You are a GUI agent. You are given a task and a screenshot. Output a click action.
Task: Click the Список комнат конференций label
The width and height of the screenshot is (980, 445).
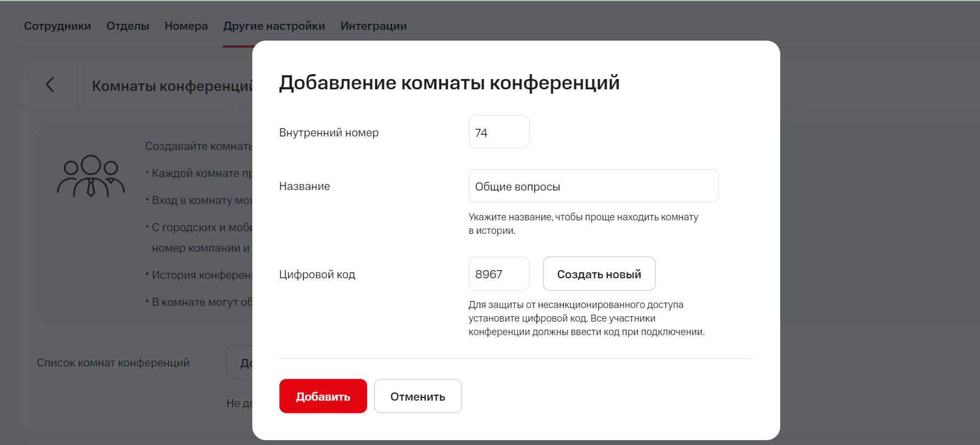point(113,363)
